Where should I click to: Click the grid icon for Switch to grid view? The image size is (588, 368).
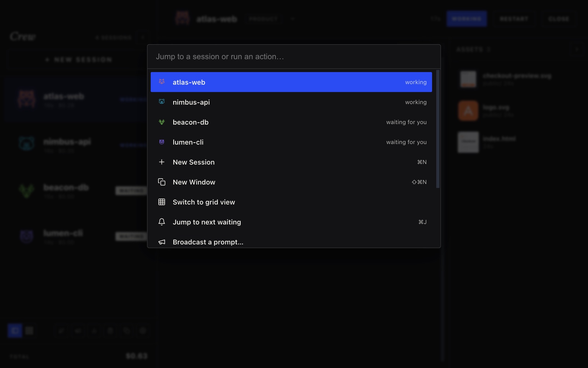point(162,202)
